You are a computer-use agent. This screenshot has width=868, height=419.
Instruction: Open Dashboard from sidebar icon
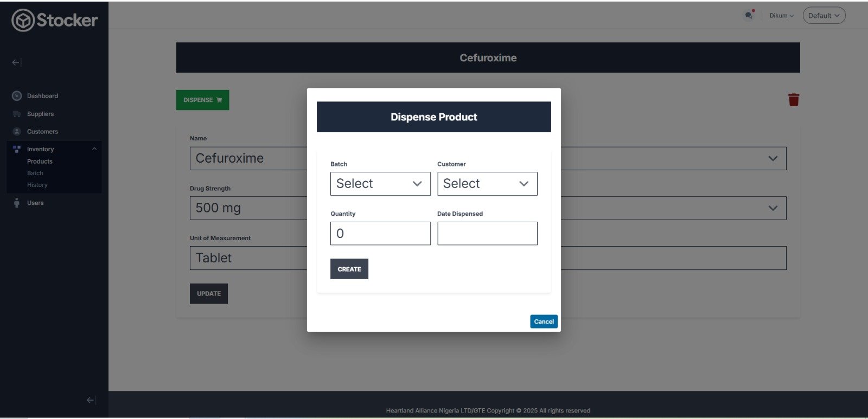17,96
